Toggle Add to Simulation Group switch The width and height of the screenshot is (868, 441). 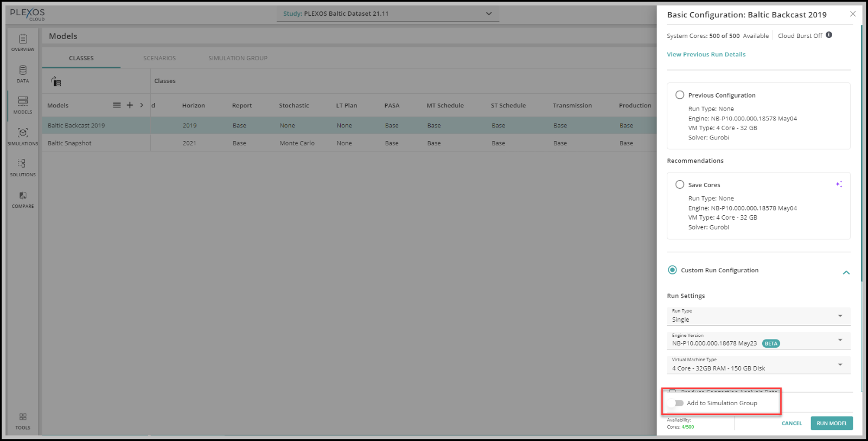click(x=676, y=403)
